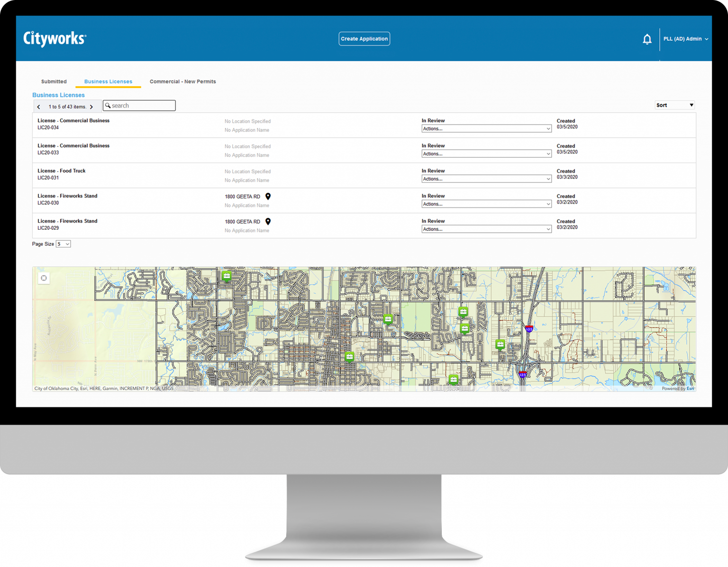Click location pin for LIC20-029

click(x=268, y=222)
